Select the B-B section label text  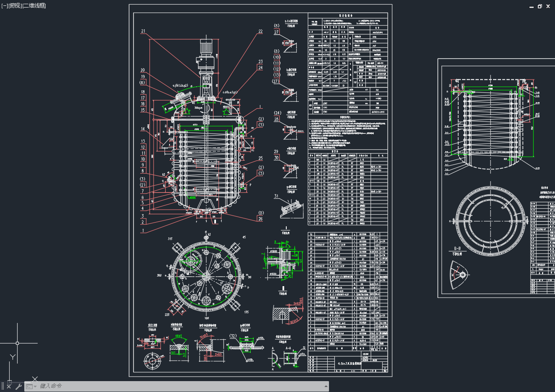pyautogui.click(x=457, y=249)
